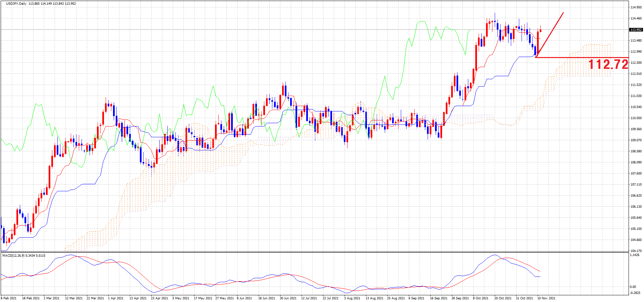Click the 1 Apr 2021 date label
The height and width of the screenshot is (302, 644).
(116, 298)
